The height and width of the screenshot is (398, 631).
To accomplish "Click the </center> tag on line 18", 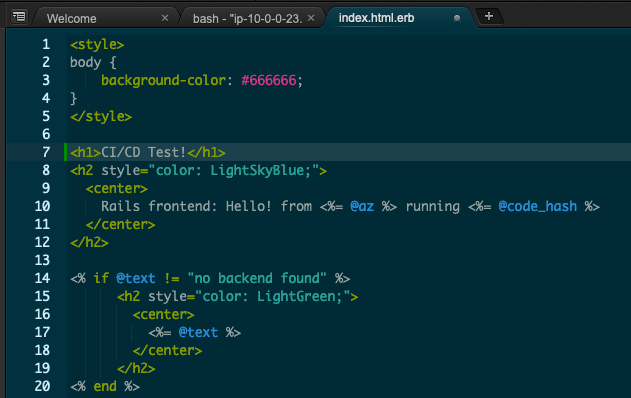I will 167,350.
